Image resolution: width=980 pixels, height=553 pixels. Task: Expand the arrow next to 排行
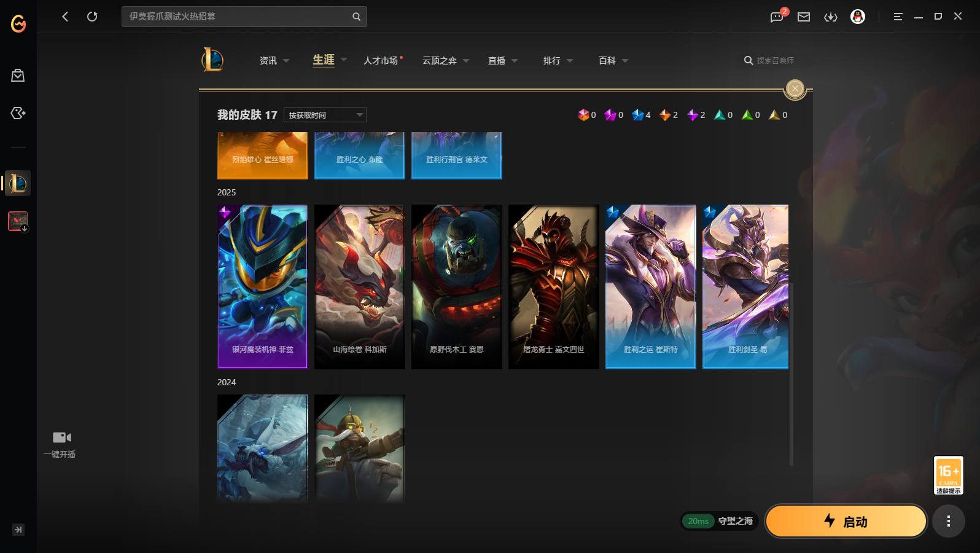click(570, 61)
